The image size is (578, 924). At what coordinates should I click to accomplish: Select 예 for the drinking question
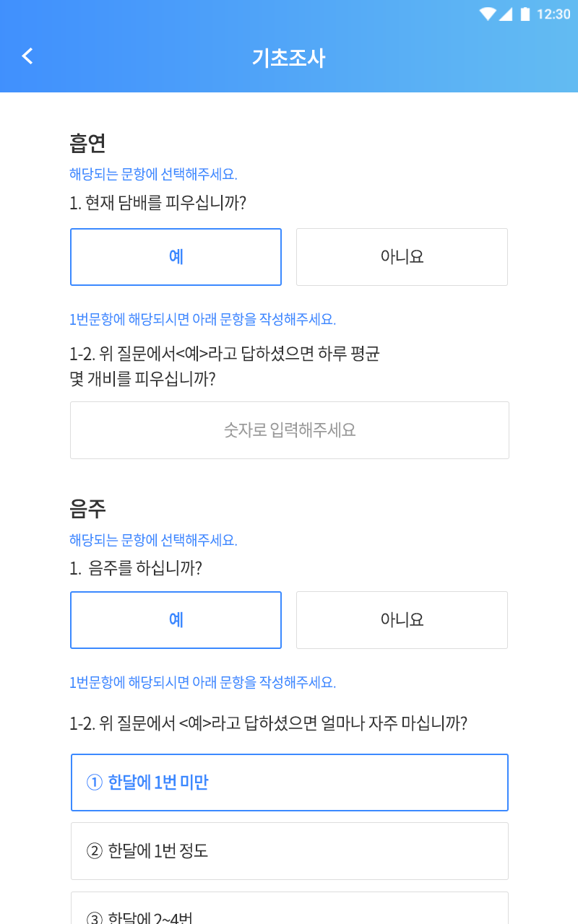[x=176, y=620]
